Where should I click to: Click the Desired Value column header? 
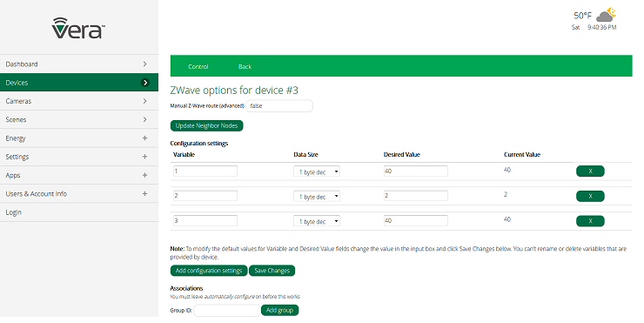coord(402,154)
